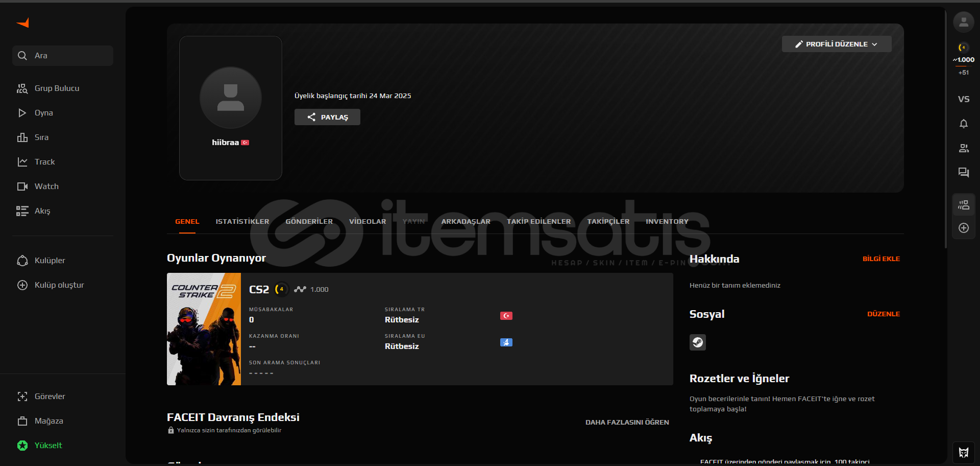Click Daha Fazlasını Öğren link

point(627,423)
